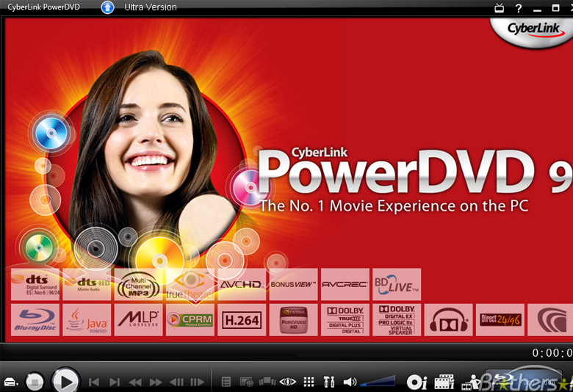Mute audio with the speaker icon

(x=350, y=382)
